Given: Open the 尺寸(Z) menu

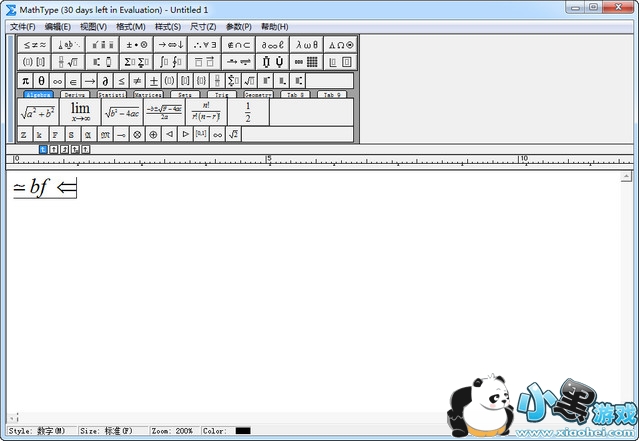Looking at the screenshot, I should (x=203, y=27).
